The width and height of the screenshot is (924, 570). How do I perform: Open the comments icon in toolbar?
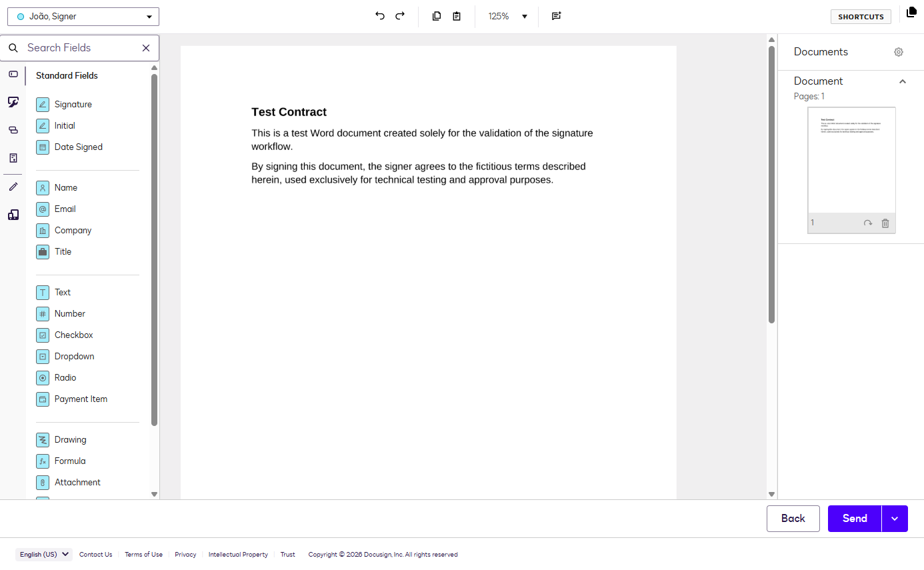[557, 16]
